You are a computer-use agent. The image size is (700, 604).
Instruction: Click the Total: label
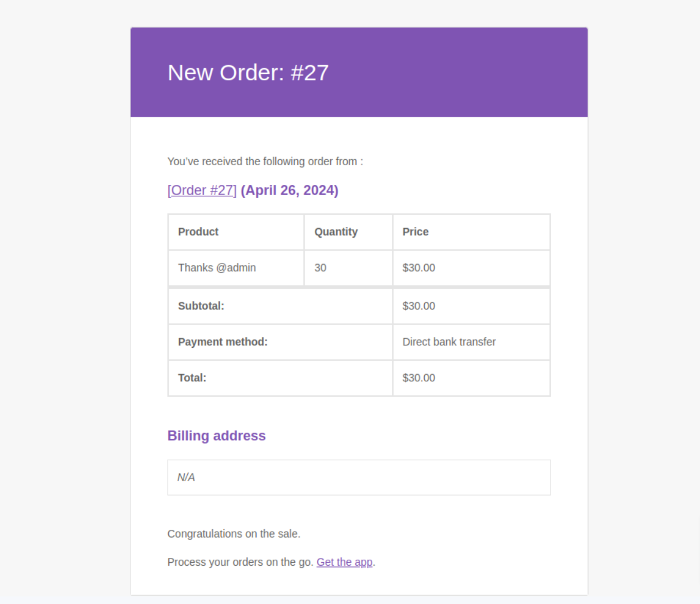pyautogui.click(x=192, y=378)
